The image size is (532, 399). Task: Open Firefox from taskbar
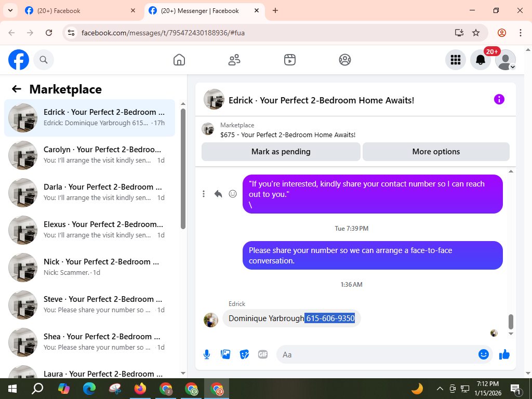[140, 389]
